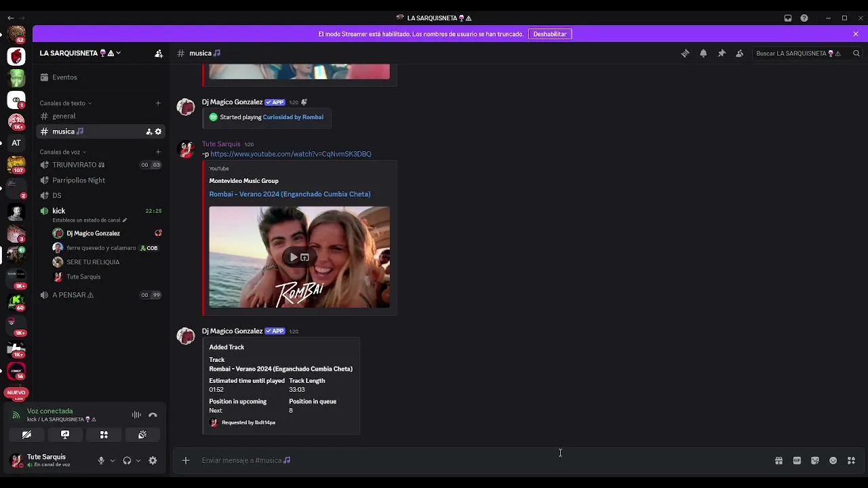The image size is (868, 488).
Task: Open microphone input options arrow
Action: (113, 461)
